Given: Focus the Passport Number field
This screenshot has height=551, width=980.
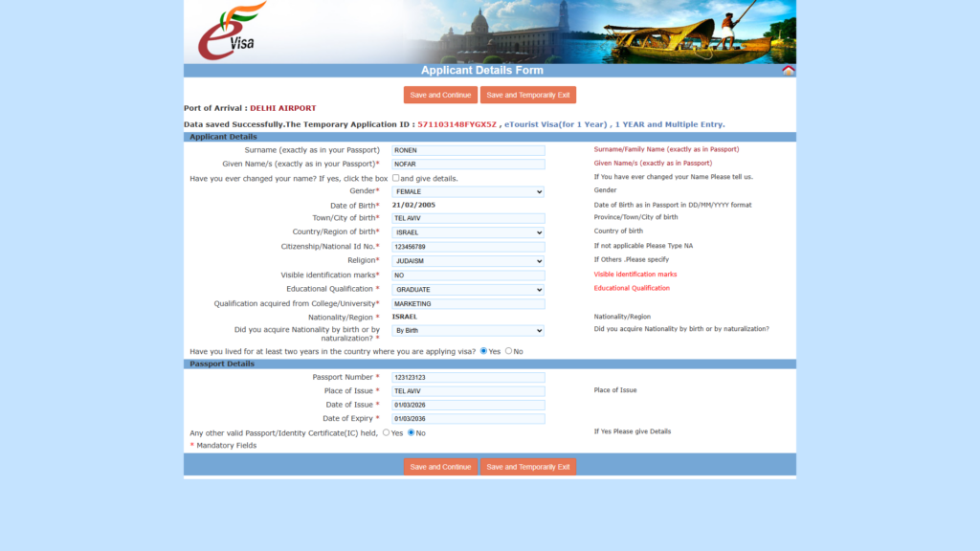Looking at the screenshot, I should coord(468,378).
